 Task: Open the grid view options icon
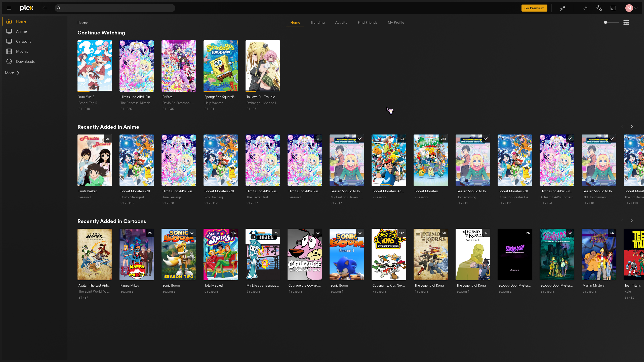point(626,22)
